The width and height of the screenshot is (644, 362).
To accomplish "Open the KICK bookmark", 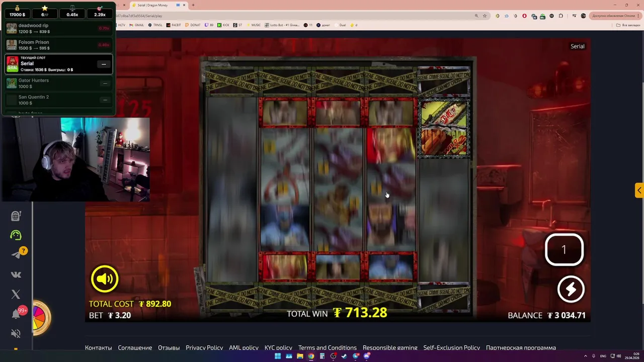I will coord(223,25).
